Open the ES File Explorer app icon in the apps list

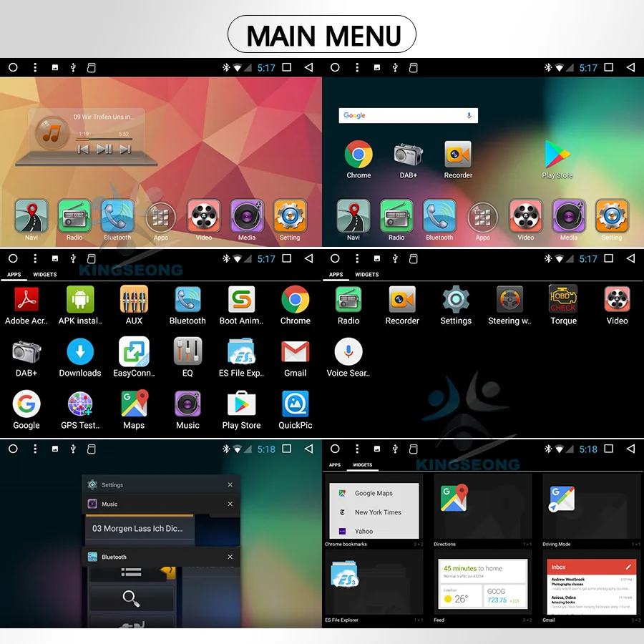[242, 352]
